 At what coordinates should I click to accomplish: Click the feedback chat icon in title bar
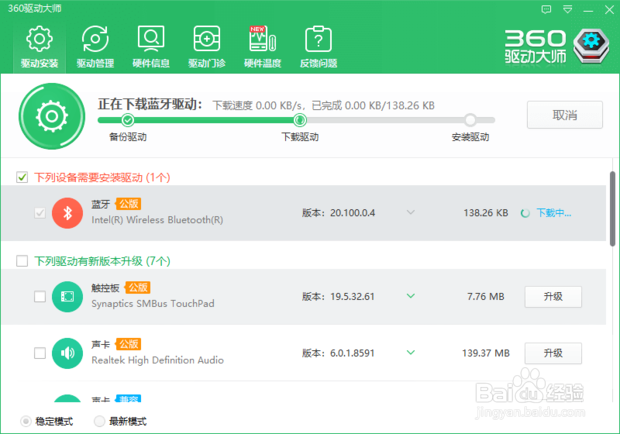[546, 9]
